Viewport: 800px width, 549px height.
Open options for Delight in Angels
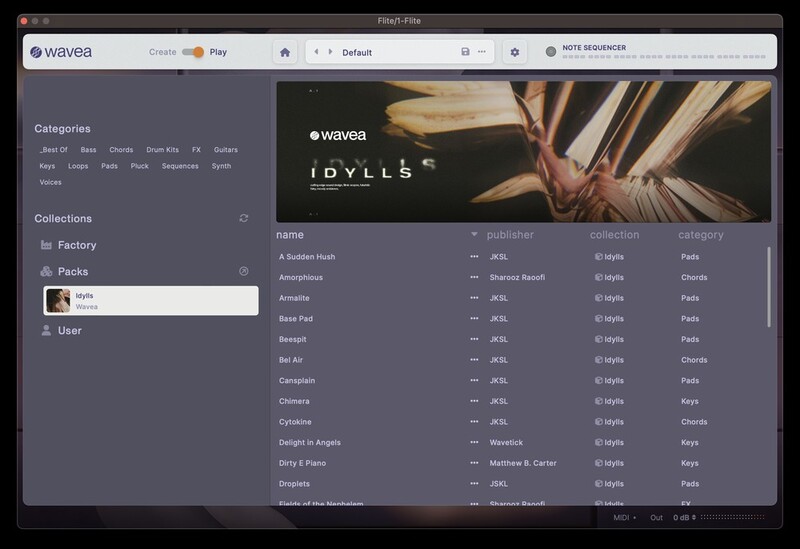474,442
